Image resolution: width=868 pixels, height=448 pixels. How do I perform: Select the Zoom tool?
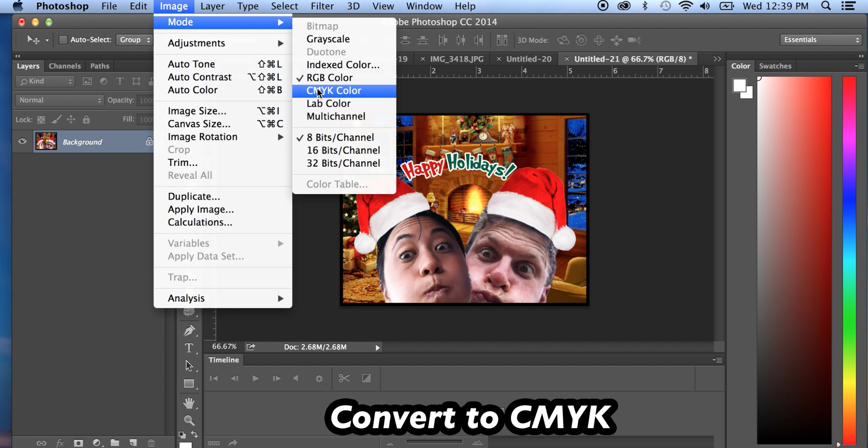(189, 421)
